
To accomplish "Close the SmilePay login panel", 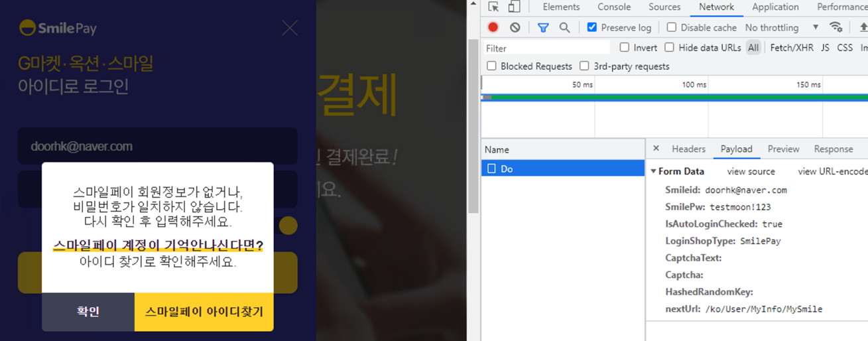I will coord(290,28).
